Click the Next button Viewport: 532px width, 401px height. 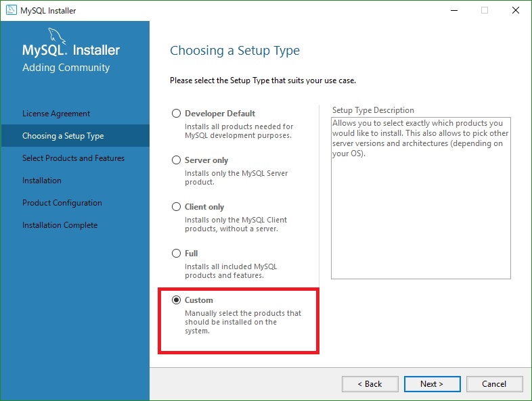432,383
